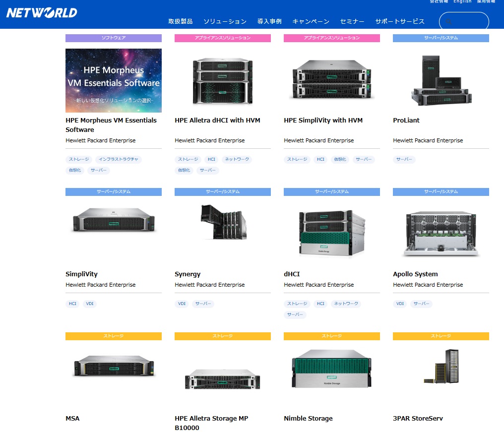Switch site language to English
Image resolution: width=504 pixels, height=432 pixels.
(x=462, y=1)
